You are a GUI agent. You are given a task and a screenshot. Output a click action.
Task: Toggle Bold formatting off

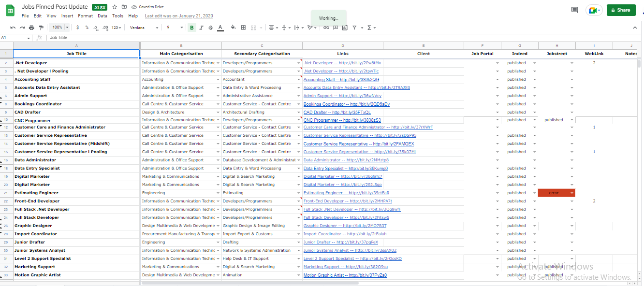192,28
